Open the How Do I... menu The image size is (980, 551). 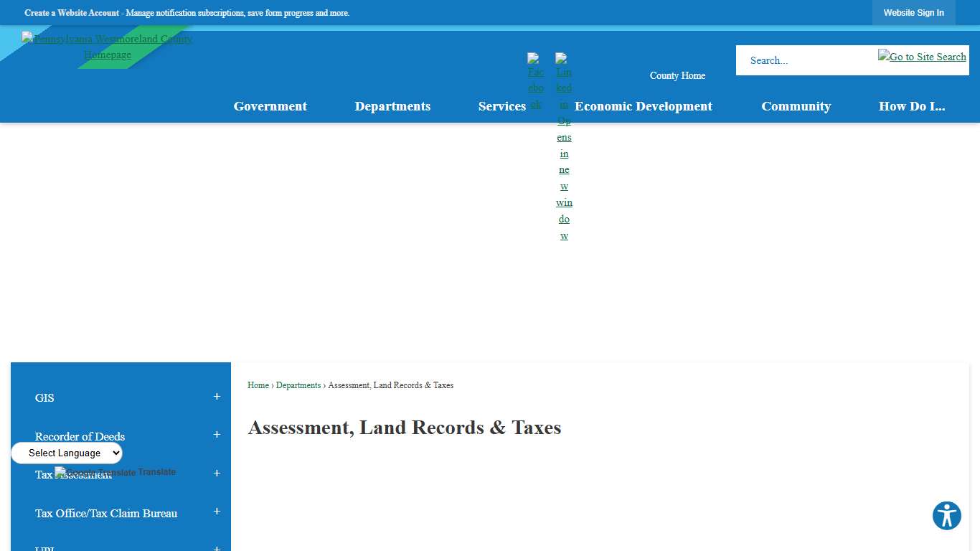point(912,106)
